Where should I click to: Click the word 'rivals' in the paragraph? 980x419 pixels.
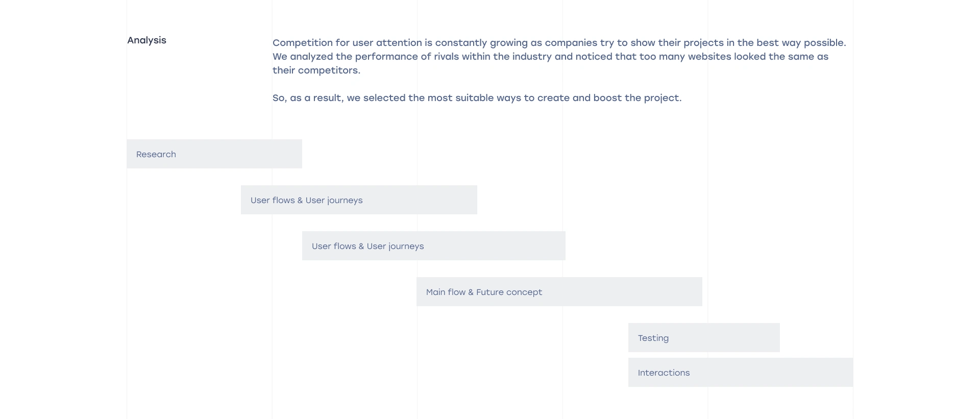446,57
